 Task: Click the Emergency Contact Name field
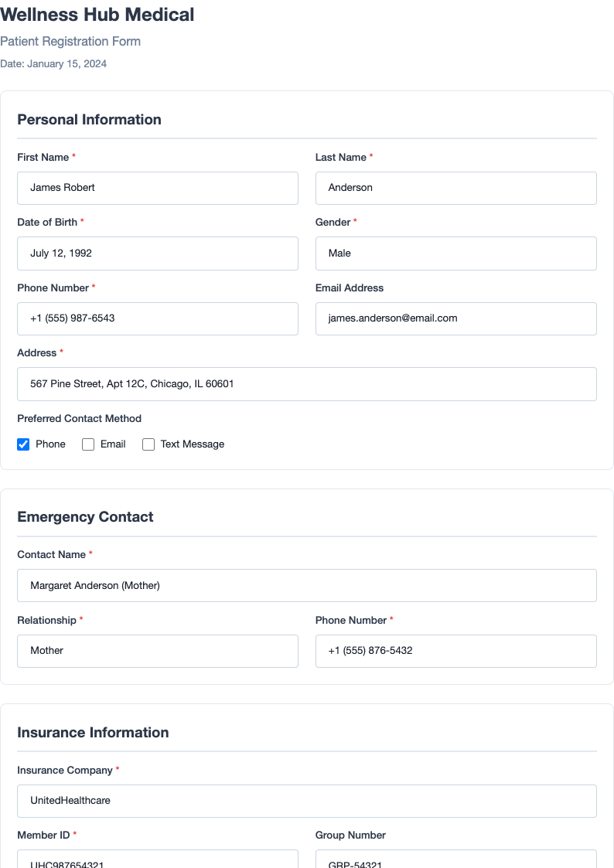pyautogui.click(x=306, y=585)
